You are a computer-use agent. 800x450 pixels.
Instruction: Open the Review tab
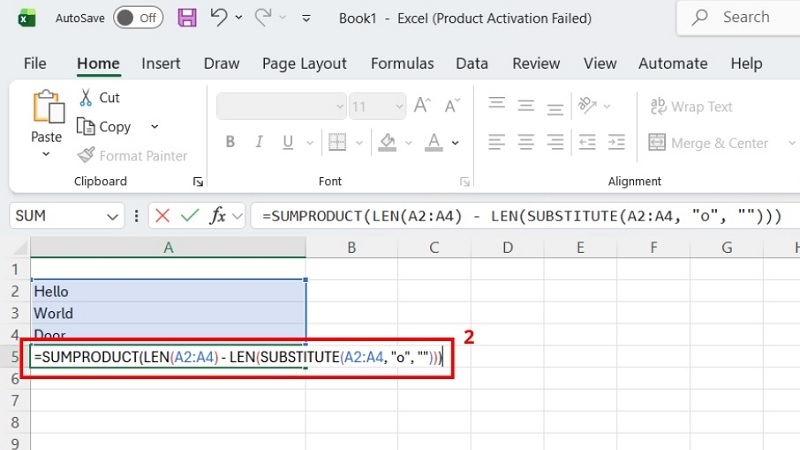(x=536, y=63)
